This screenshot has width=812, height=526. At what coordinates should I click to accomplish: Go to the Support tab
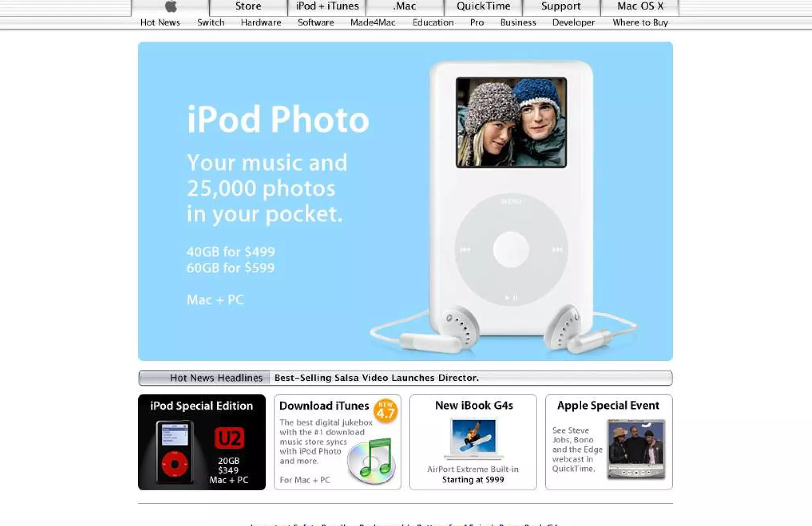coord(561,6)
